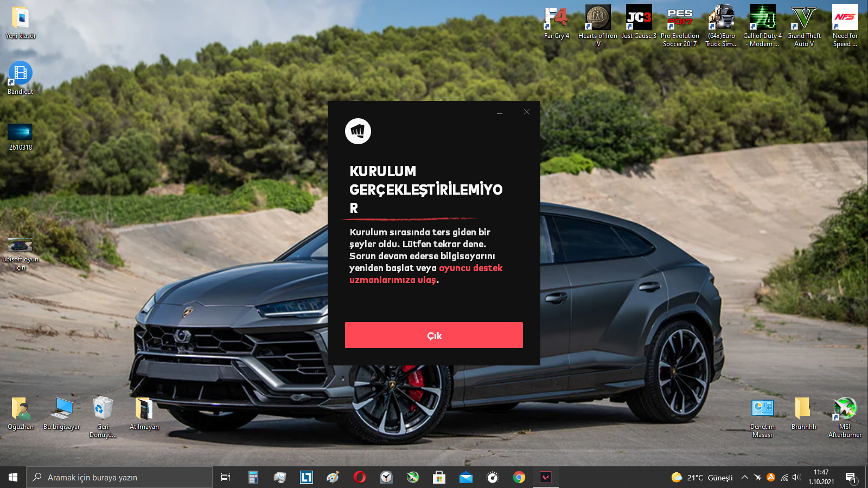The height and width of the screenshot is (488, 868).
Task: Select the Just Cause 3 shortcut
Action: [639, 23]
